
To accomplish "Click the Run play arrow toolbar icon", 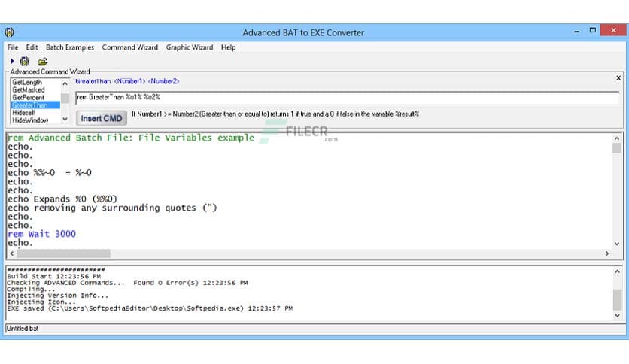I will click(x=12, y=62).
